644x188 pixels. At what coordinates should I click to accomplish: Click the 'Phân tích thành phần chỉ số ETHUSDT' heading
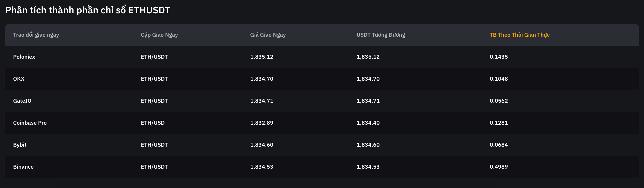click(x=88, y=10)
